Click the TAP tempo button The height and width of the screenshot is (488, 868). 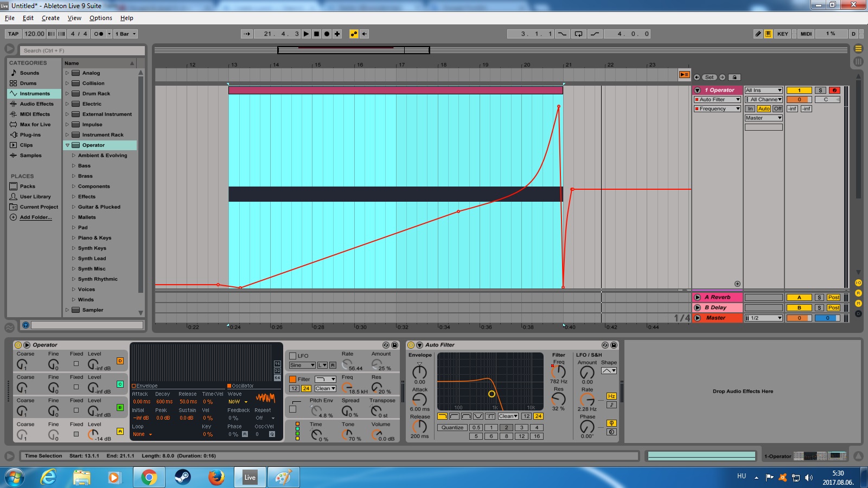point(14,34)
